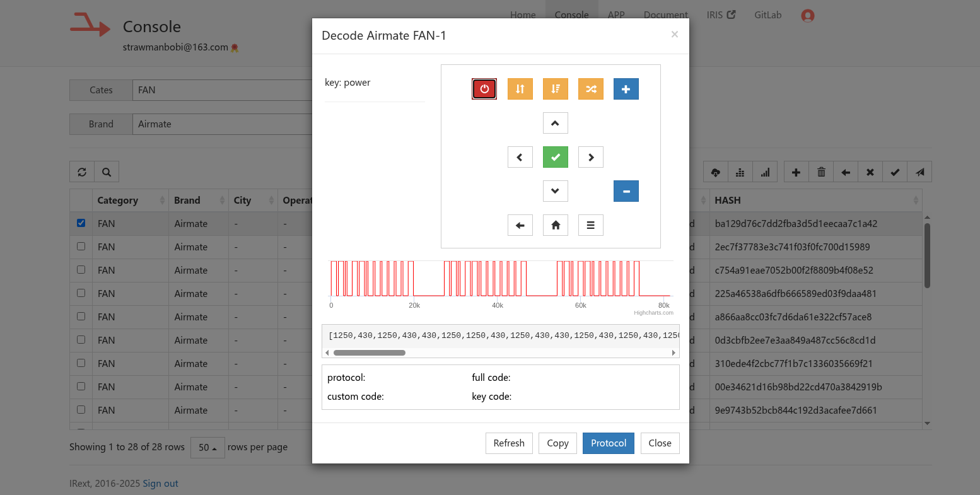This screenshot has height=495, width=980.
Task: Click the up chevron key
Action: pyautogui.click(x=555, y=123)
